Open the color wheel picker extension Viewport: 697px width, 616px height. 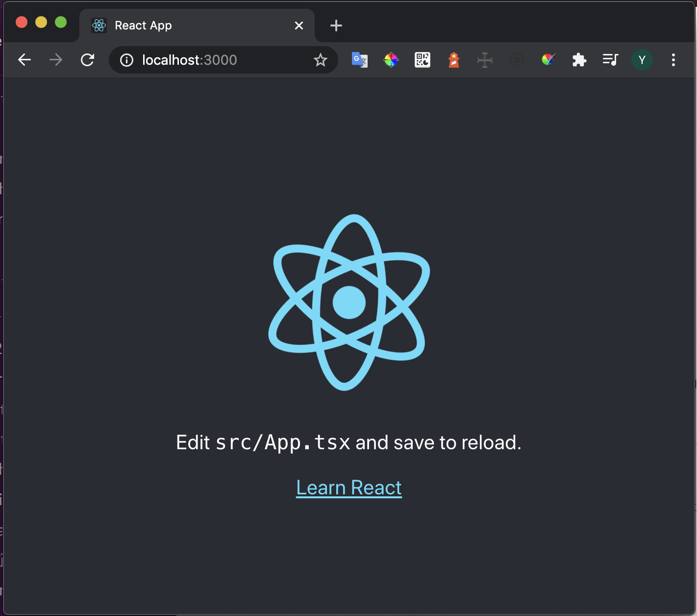[x=391, y=60]
